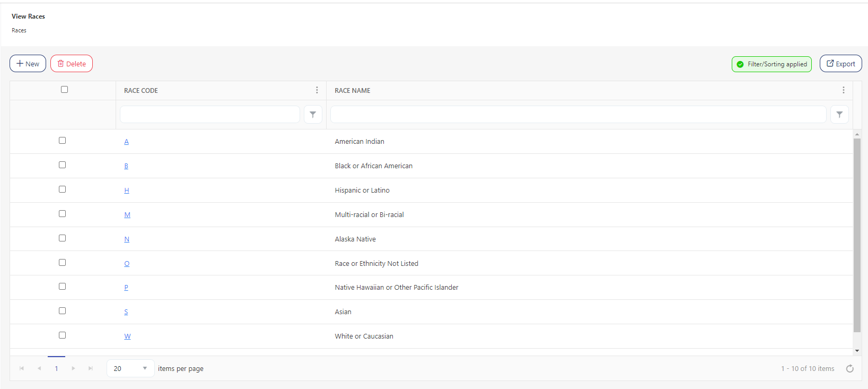Tick the White or Caucasian row checkbox

click(63, 335)
